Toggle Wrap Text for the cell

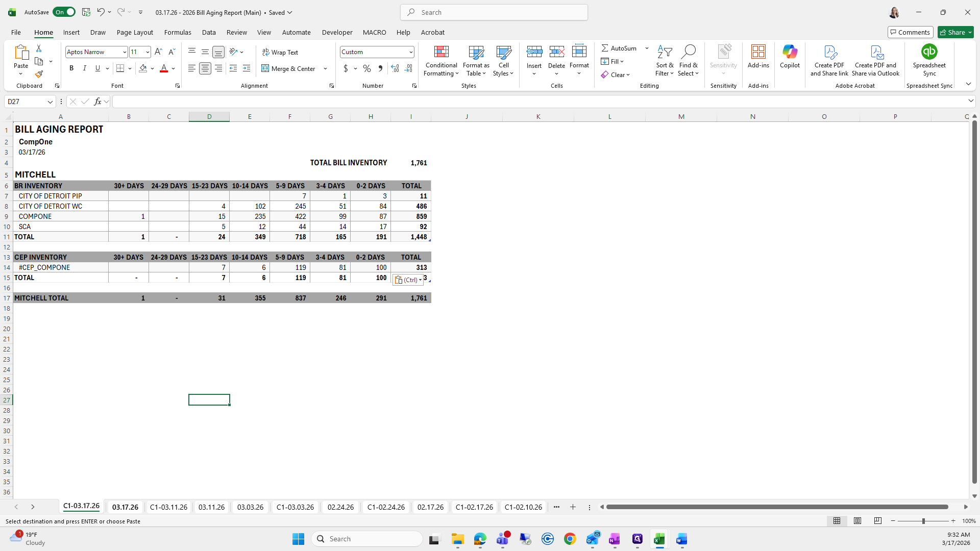(x=280, y=52)
